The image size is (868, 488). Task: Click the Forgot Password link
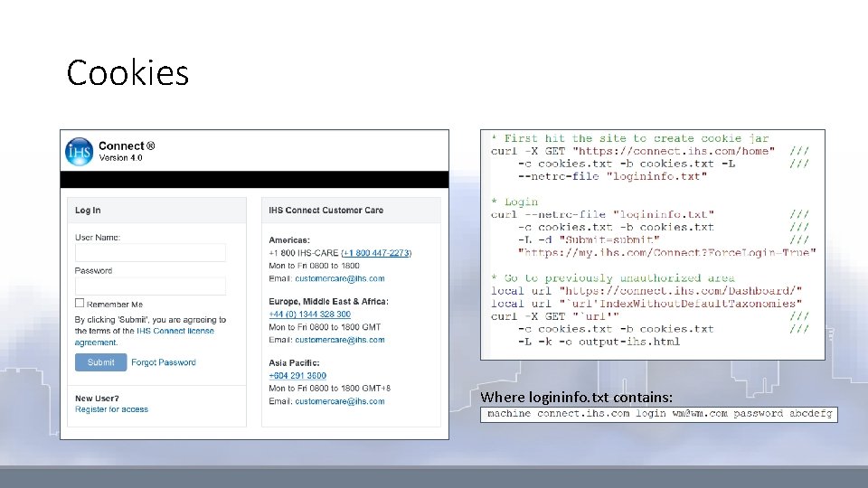click(164, 362)
